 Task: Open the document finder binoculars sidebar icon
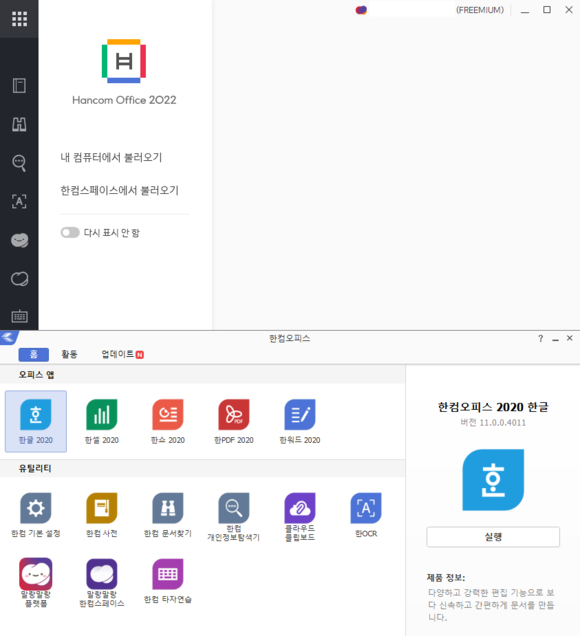(x=19, y=124)
